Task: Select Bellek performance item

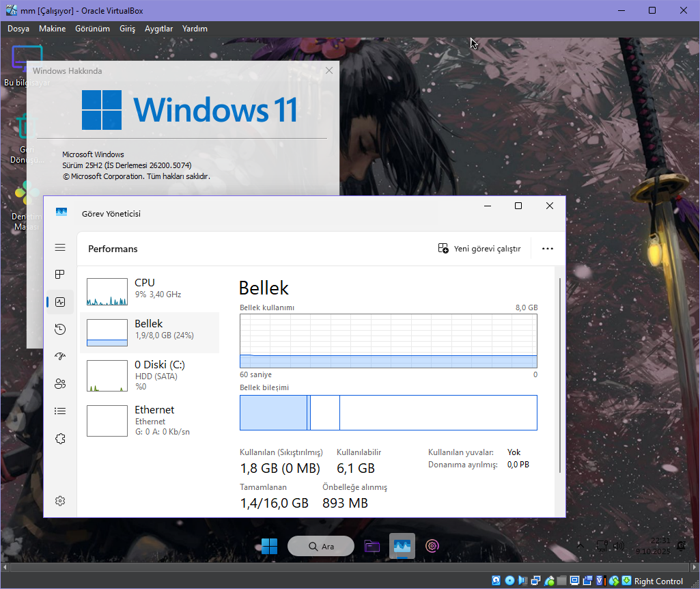Action: [150, 333]
